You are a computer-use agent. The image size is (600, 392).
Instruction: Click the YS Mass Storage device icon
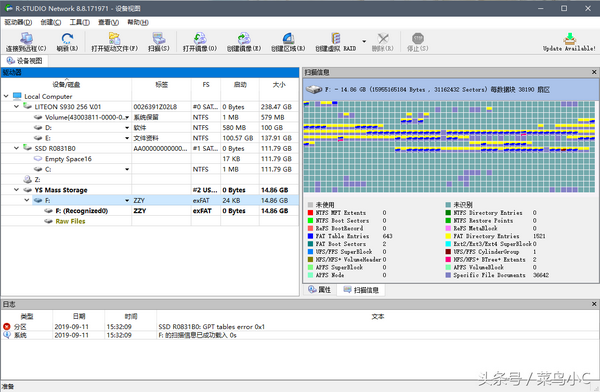point(27,189)
